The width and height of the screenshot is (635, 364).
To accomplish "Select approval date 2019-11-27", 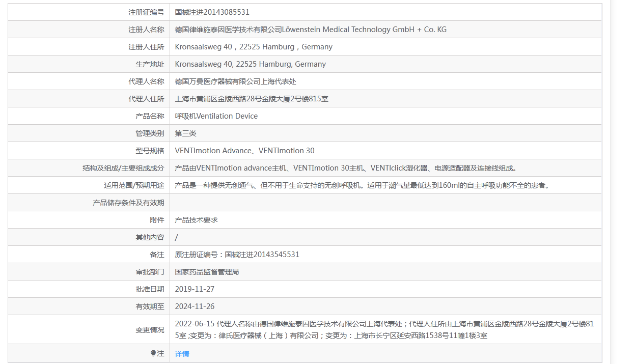I will pos(195,289).
